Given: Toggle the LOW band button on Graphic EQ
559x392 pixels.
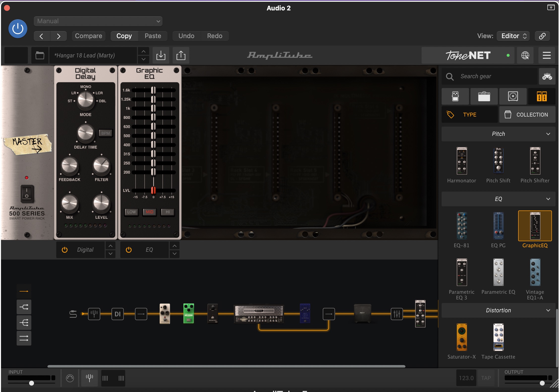Looking at the screenshot, I should click(131, 212).
